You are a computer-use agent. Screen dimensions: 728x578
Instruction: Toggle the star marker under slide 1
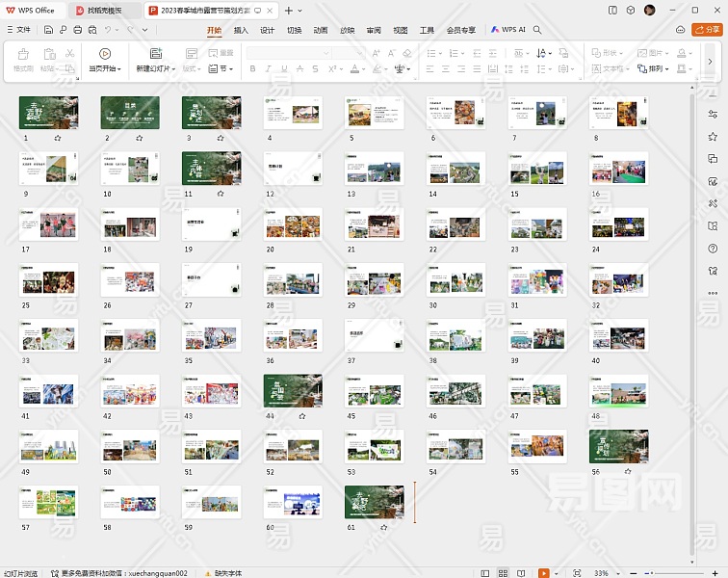click(57, 138)
